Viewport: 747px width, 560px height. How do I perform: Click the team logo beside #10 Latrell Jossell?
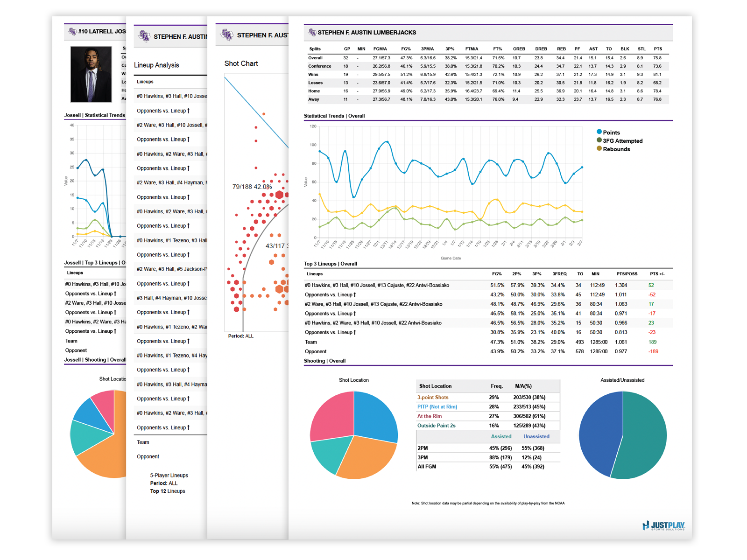pos(72,31)
